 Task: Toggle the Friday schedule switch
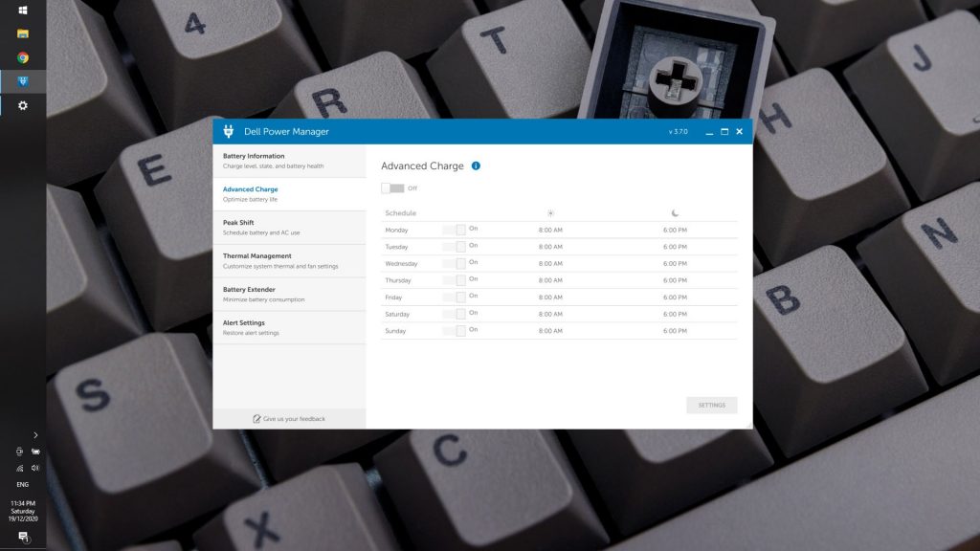[x=454, y=298]
